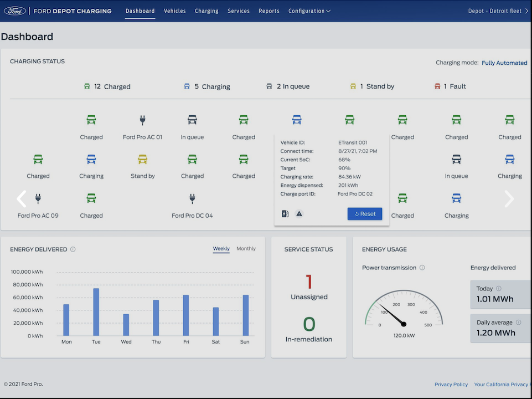Click the Ford logo in header
This screenshot has width=532, height=399.
pyautogui.click(x=14, y=11)
